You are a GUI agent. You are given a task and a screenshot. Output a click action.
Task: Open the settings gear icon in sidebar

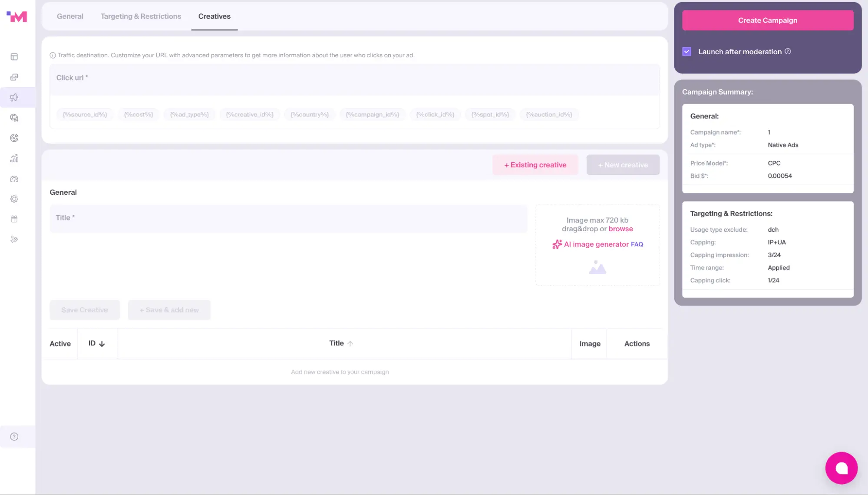(x=14, y=199)
